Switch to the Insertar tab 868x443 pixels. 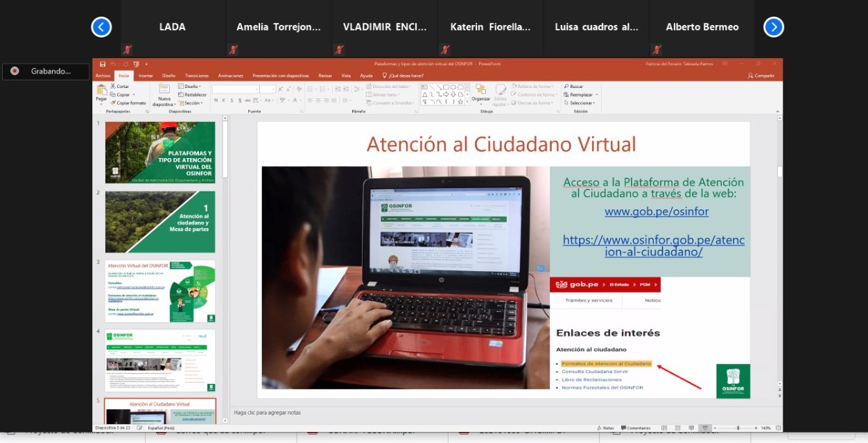click(146, 76)
